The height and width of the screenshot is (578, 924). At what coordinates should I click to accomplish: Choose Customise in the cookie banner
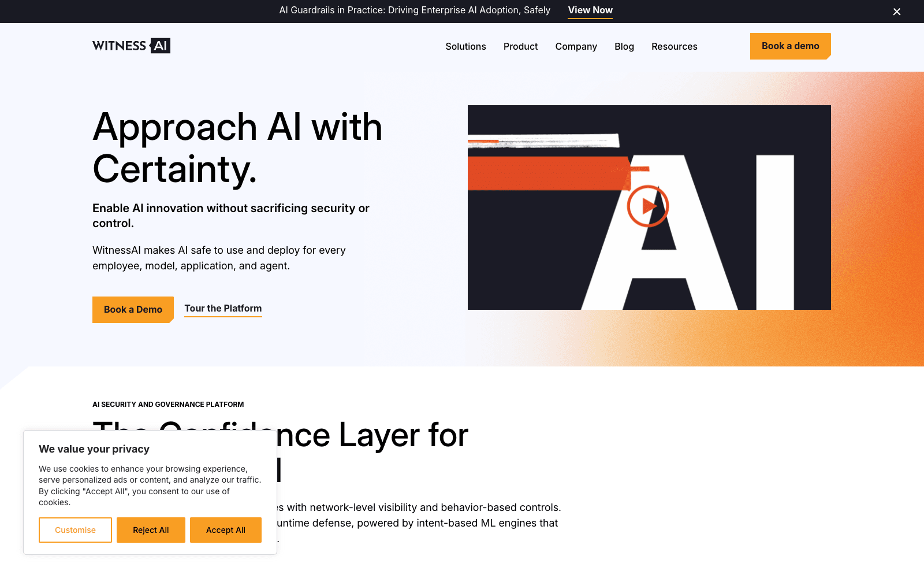point(75,530)
